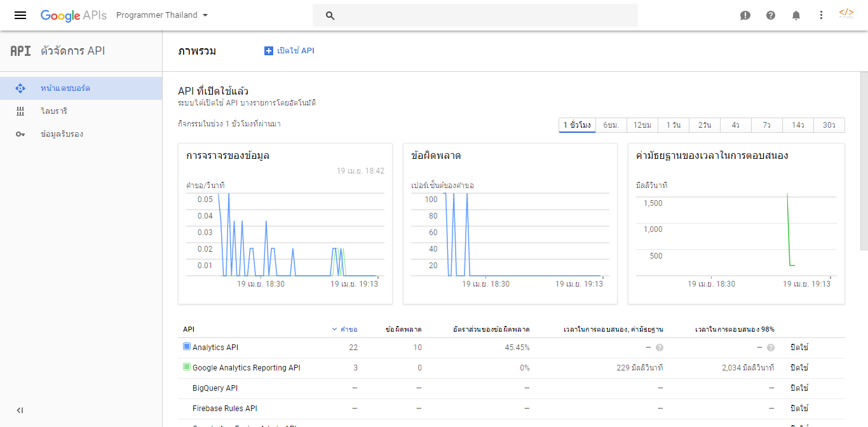Click the 45.45% error ratio cell
Screen dimensions: 868x427
point(517,348)
